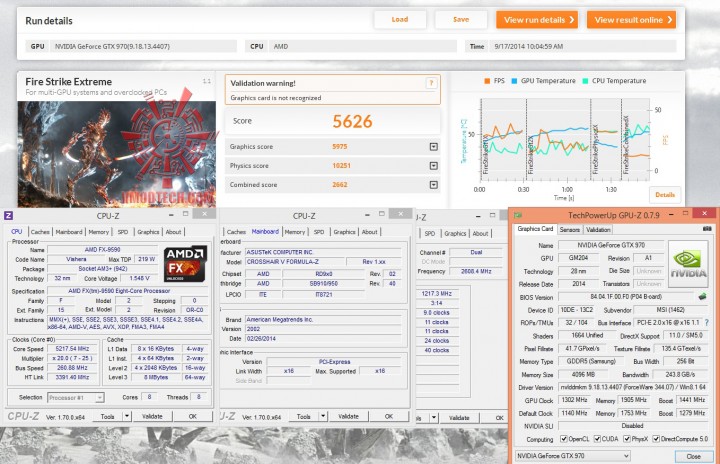Click OK in the Mainboard tab's CPU-Z window

pyautogui.click(x=388, y=416)
